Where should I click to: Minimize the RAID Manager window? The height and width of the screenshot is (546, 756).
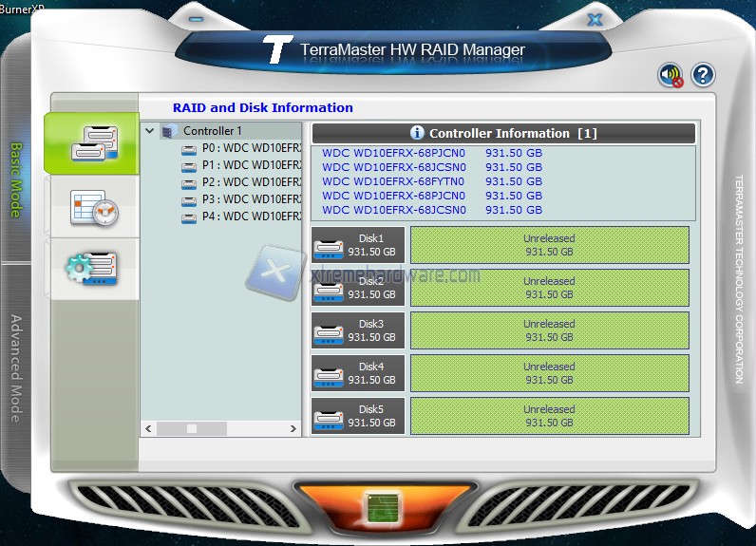196,19
